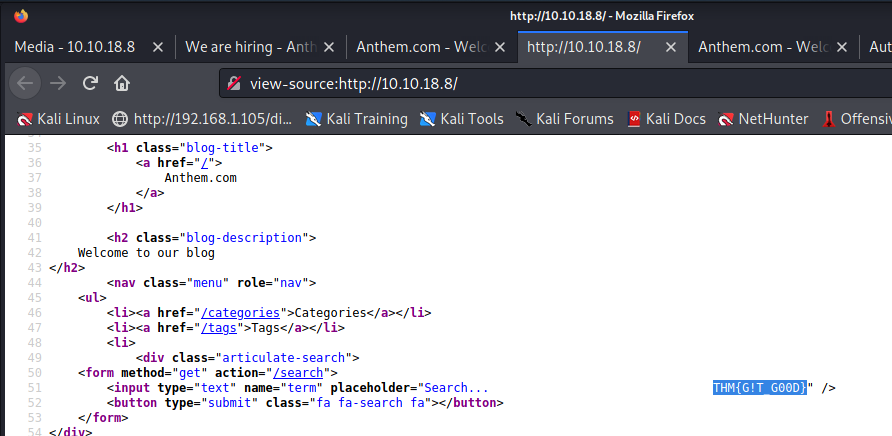Image resolution: width=892 pixels, height=436 pixels.
Task: Go to the Firefox home page
Action: [x=121, y=83]
